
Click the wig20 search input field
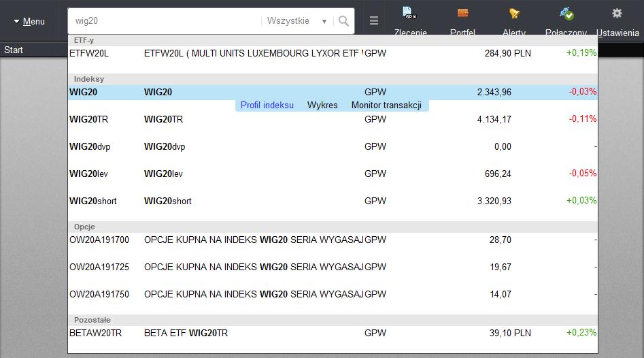click(165, 21)
